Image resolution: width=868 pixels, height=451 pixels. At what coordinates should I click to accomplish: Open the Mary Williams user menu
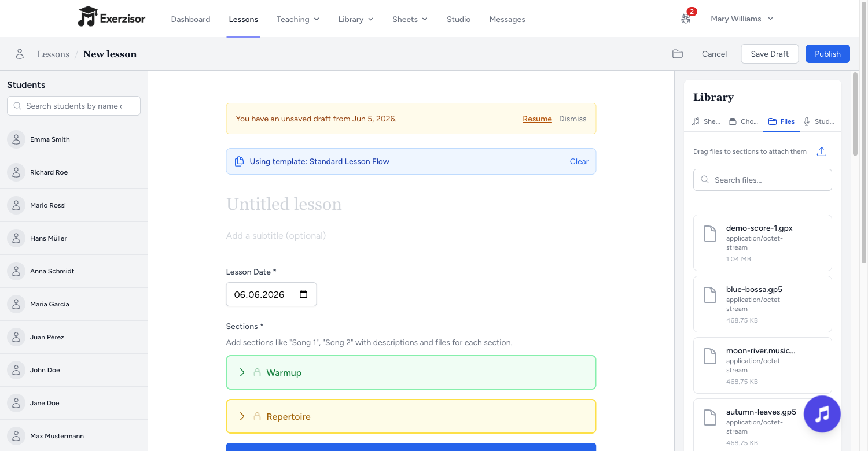tap(742, 19)
